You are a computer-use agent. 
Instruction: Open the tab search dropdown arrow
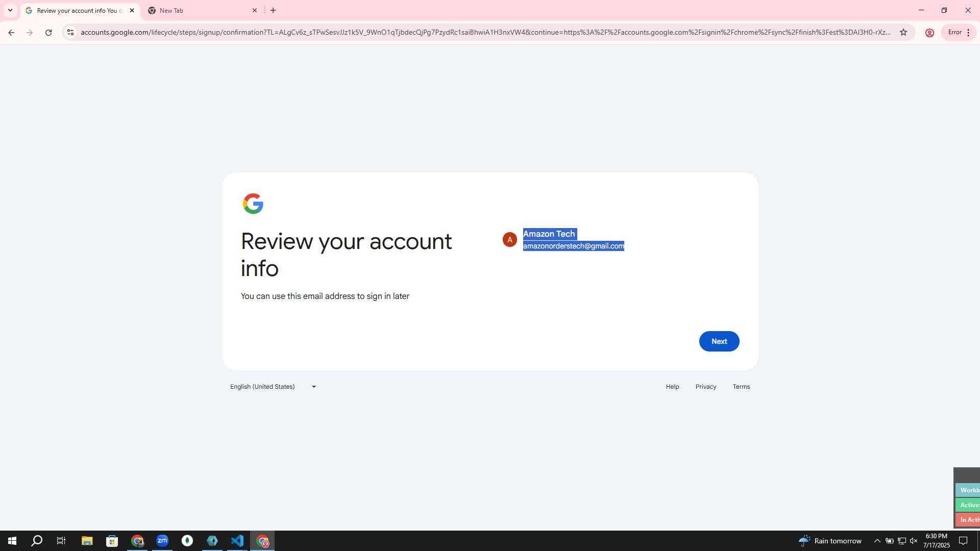point(10,10)
